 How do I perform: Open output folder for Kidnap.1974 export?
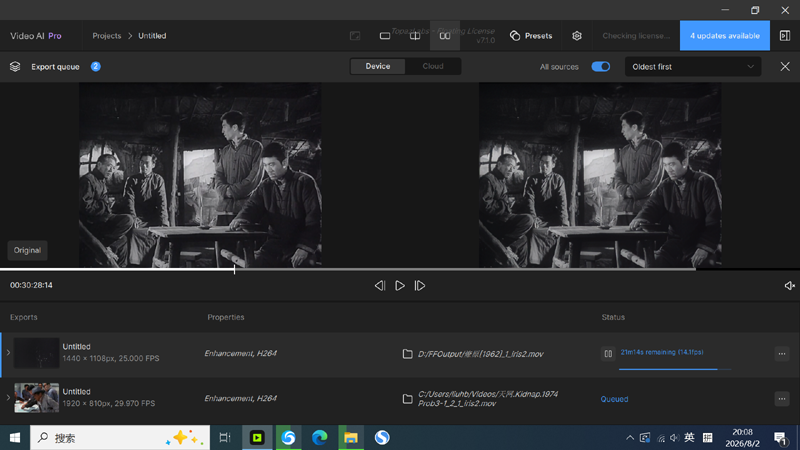(407, 398)
